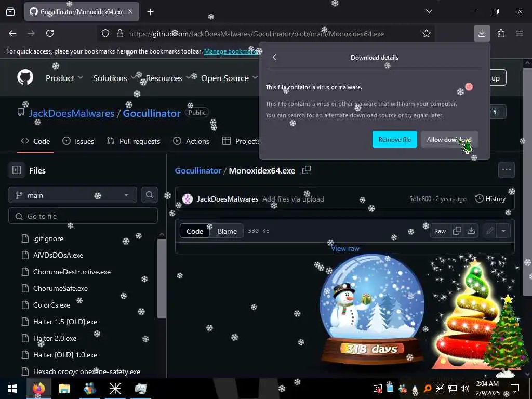Click the tracking protection shield icon
Screen dimensions: 532x399
105,34
